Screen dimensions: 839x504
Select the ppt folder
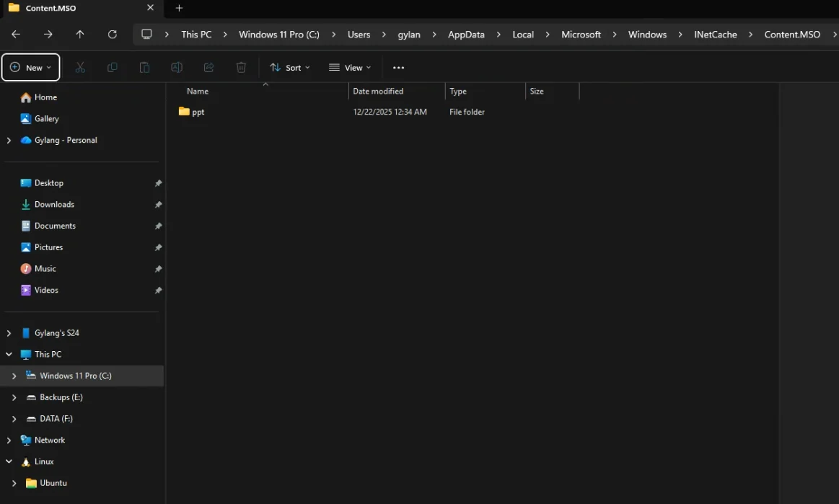192,112
